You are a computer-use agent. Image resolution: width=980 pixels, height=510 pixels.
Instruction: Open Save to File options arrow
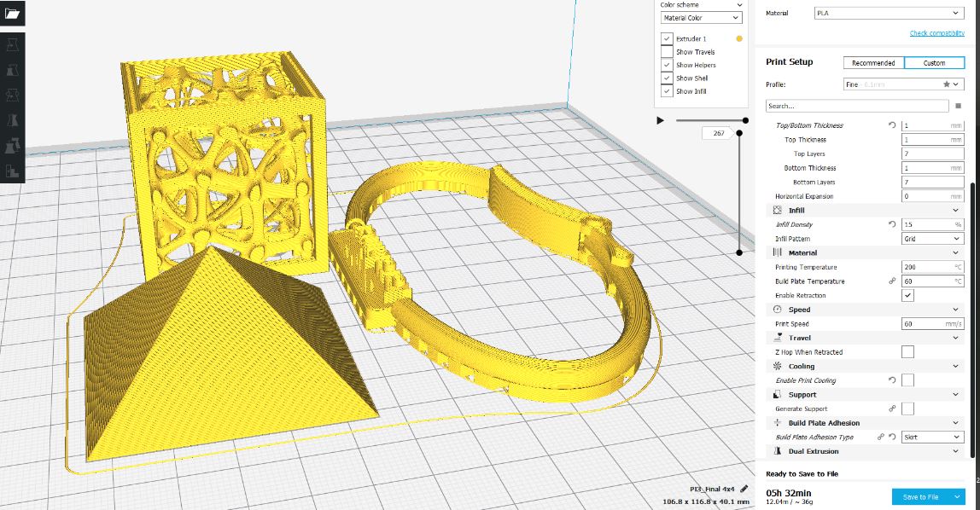point(957,497)
